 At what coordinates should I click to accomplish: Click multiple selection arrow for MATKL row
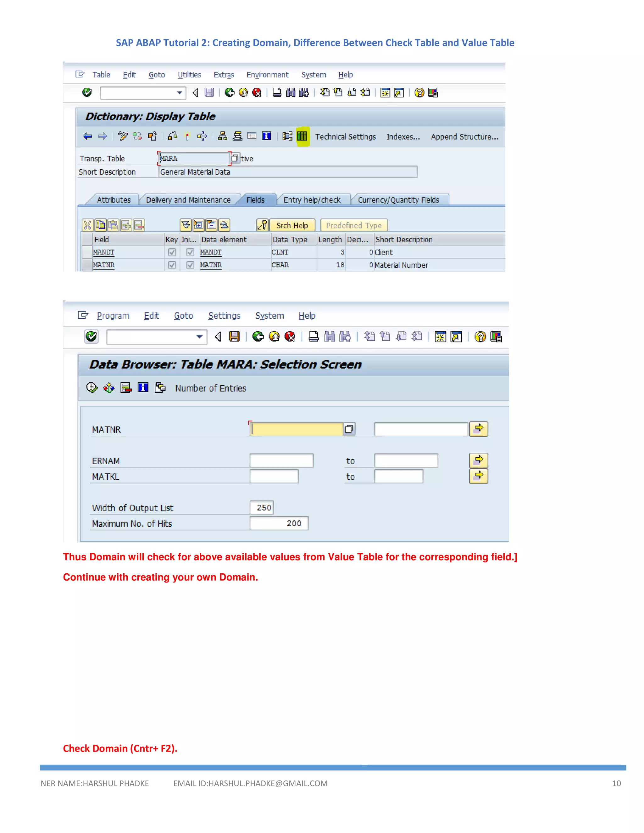[x=479, y=476]
